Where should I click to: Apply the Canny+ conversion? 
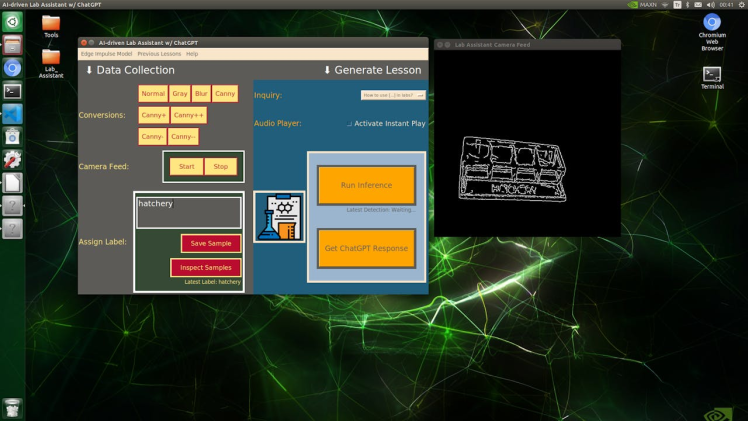click(x=154, y=115)
